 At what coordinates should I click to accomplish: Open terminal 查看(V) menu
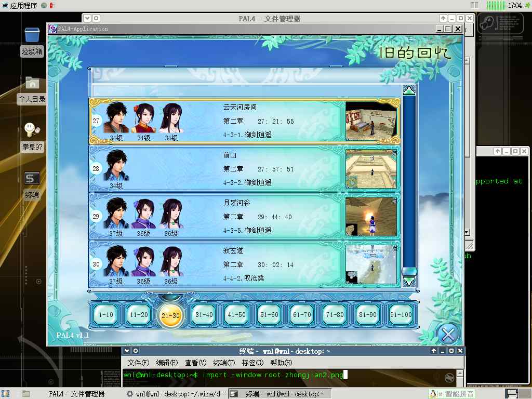pyautogui.click(x=195, y=363)
